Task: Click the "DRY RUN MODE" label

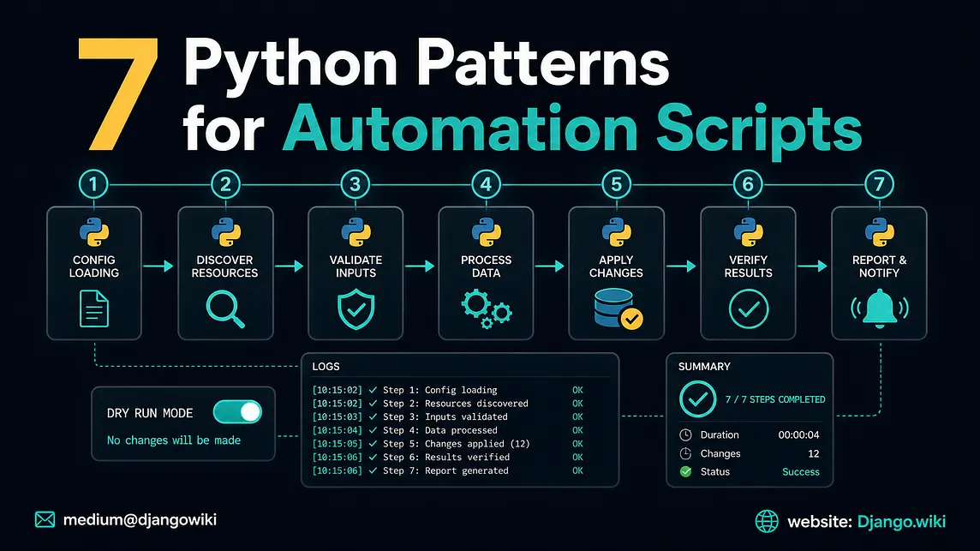Action: (150, 413)
